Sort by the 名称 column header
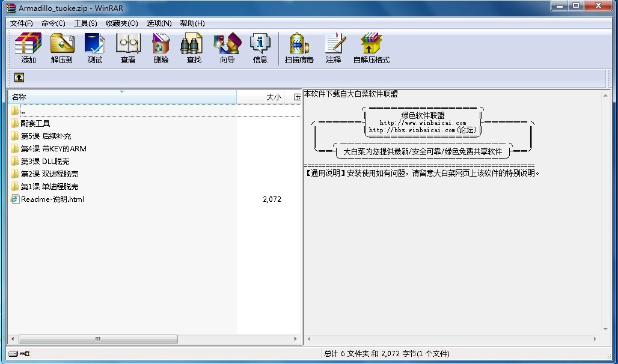This screenshot has width=618, height=364. pyautogui.click(x=120, y=97)
